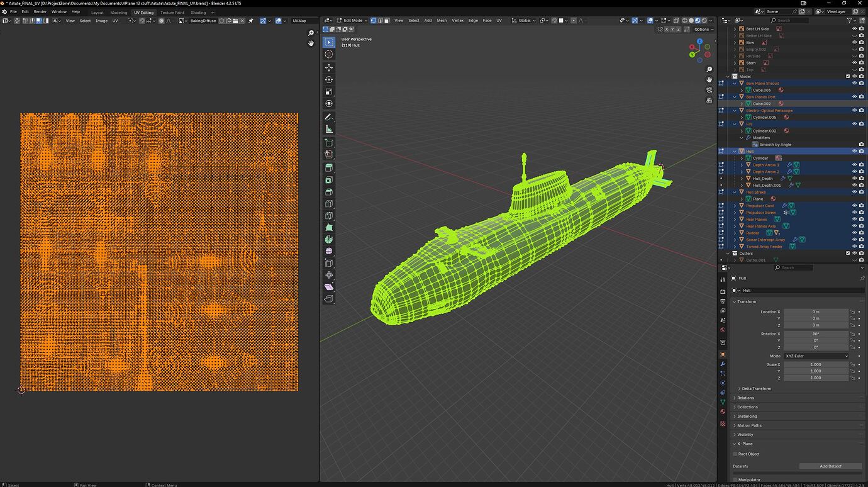
Task: Pin the BakingDiffuse image in UV editor
Action: [x=250, y=21]
